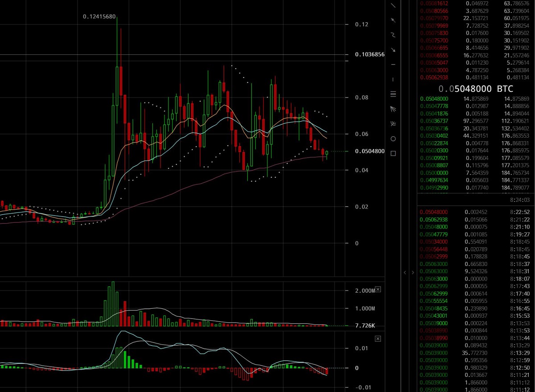Viewport: 535px width, 392px height.
Task: Select the bid order at 0.05009921
Action: [476, 158]
